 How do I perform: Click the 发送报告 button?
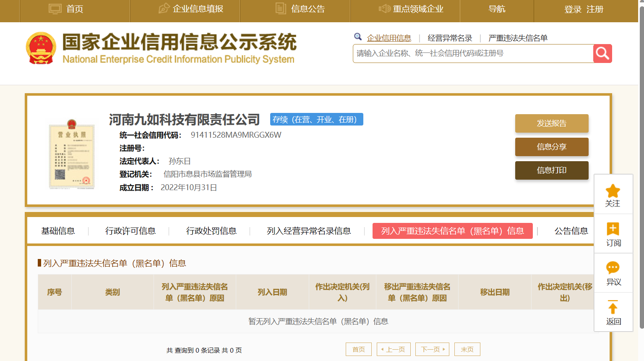coord(552,123)
